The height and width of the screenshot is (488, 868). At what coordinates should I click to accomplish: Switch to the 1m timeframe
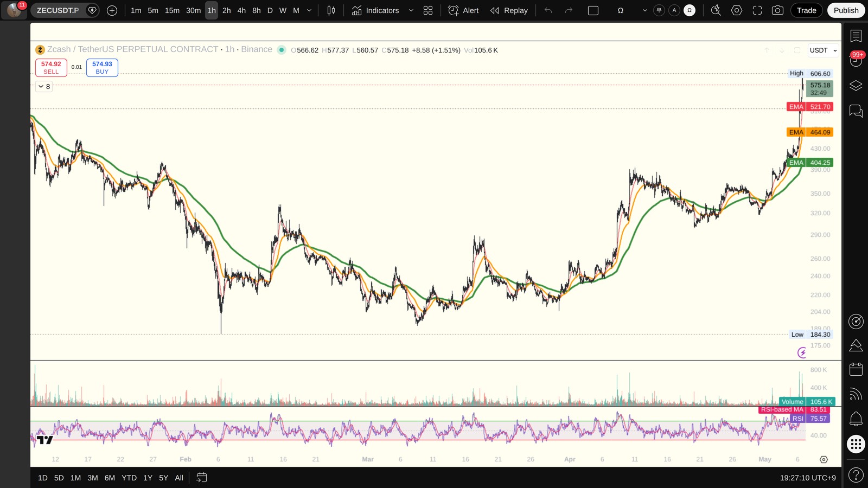tap(136, 10)
